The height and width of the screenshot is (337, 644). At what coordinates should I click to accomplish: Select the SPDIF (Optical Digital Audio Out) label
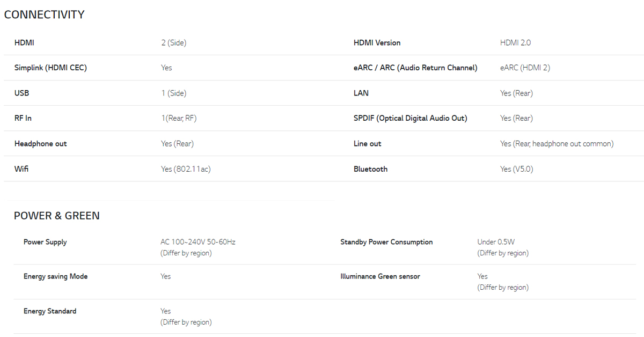(x=411, y=118)
